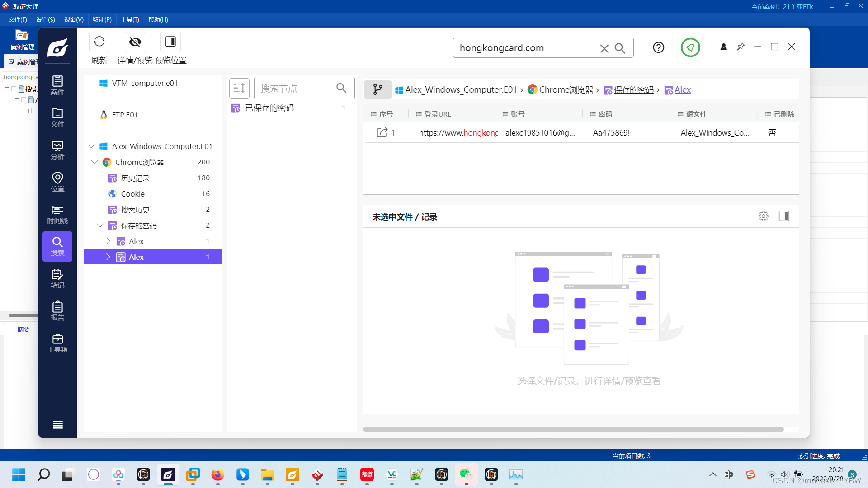This screenshot has height=488, width=868.
Task: Click the branch tree icon beside the breadcrumb
Action: coord(377,89)
